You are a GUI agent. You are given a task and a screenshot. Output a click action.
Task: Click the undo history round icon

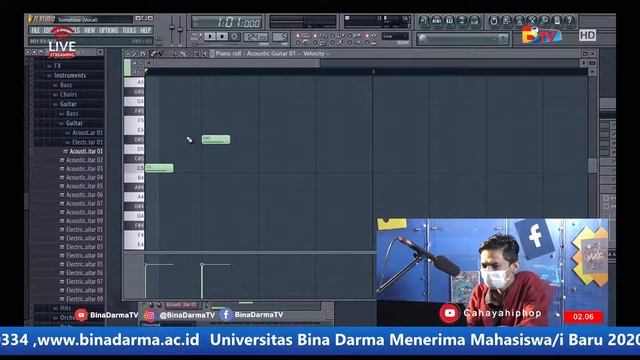[x=494, y=20]
